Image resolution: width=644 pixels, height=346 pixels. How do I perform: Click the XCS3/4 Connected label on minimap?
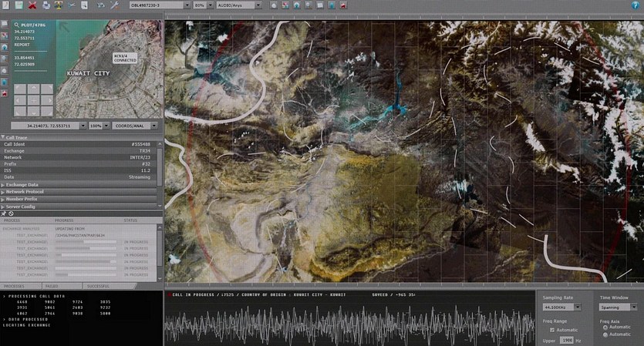[123, 56]
